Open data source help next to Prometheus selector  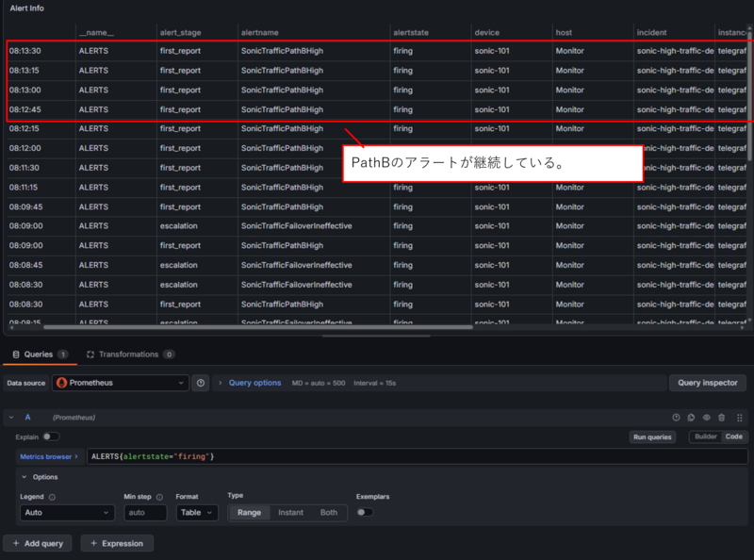[201, 383]
